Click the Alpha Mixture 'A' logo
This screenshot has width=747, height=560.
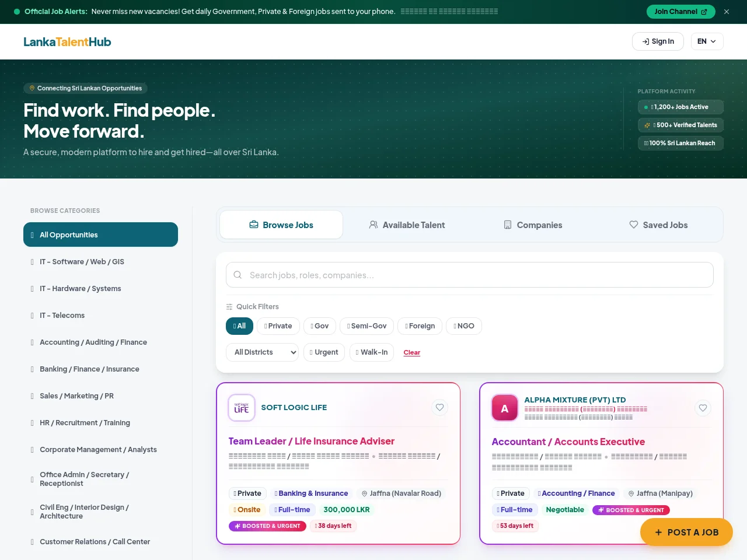pyautogui.click(x=505, y=408)
